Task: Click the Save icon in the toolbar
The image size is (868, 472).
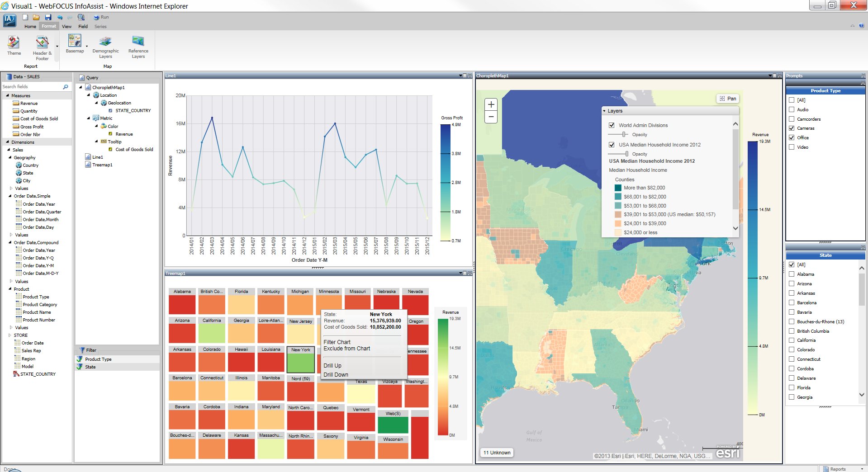Action: [48, 17]
